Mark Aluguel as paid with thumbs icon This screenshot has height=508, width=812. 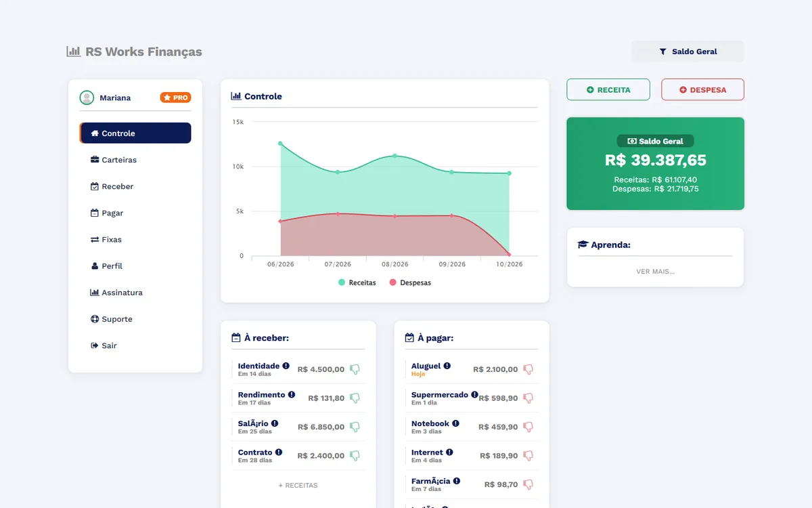pos(528,369)
